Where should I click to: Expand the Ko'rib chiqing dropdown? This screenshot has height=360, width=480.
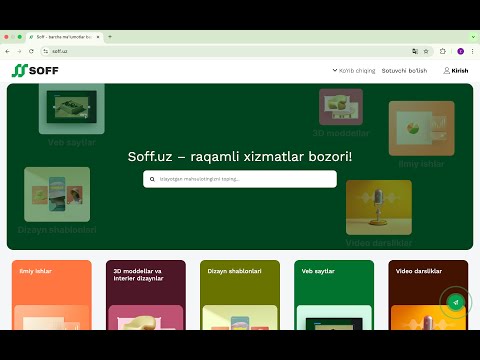click(x=354, y=71)
